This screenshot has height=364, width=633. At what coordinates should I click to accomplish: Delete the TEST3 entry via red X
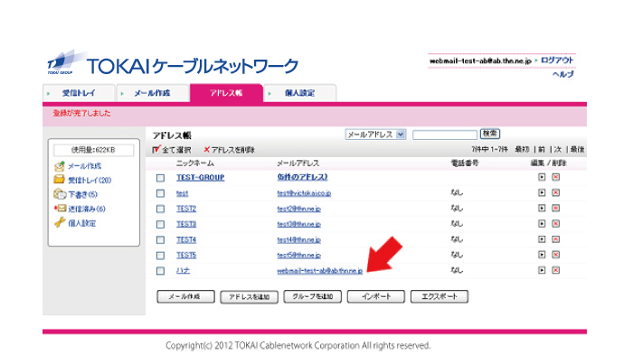coord(556,224)
